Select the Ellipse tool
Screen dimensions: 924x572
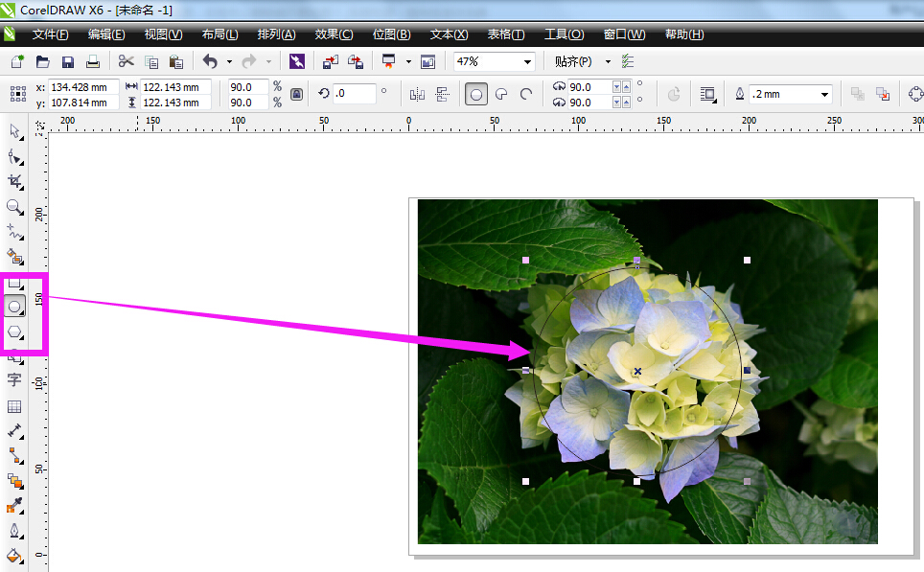click(14, 307)
